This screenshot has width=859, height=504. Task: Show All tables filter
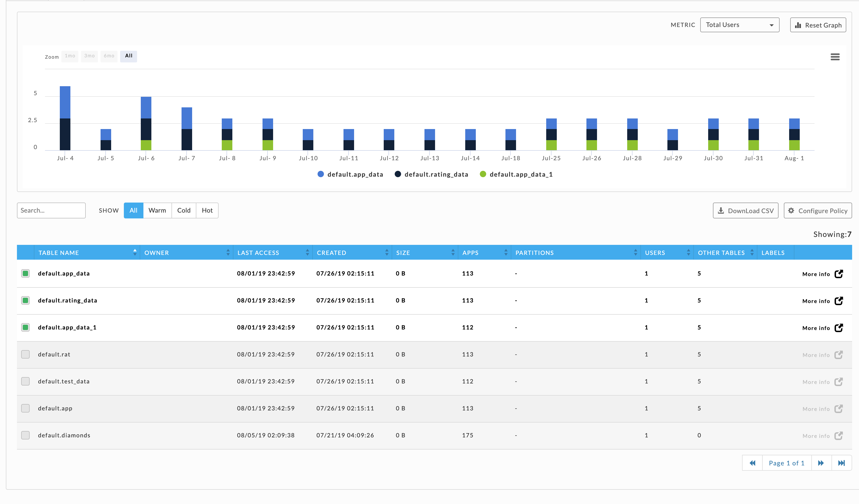pos(133,210)
